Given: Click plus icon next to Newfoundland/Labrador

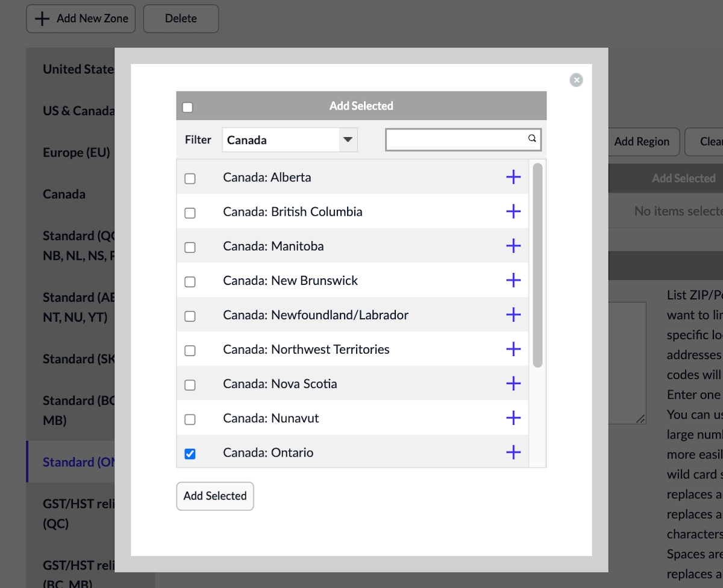Looking at the screenshot, I should tap(513, 314).
